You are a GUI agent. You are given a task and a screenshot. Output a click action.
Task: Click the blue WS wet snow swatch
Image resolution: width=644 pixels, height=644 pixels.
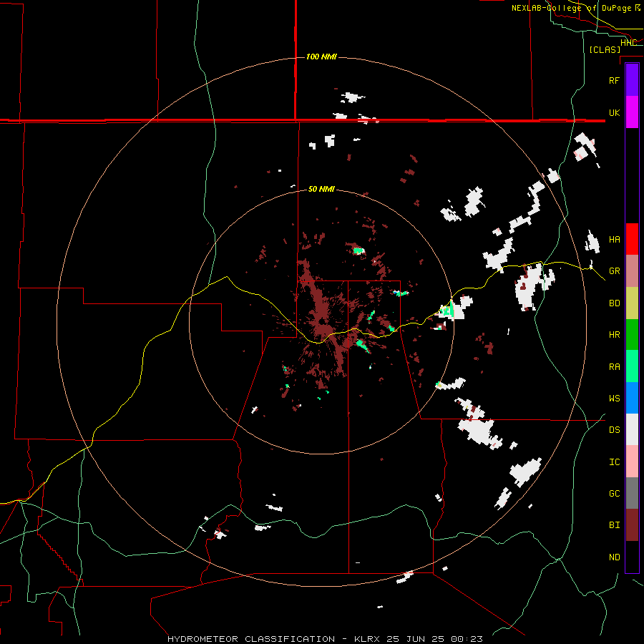click(x=632, y=398)
